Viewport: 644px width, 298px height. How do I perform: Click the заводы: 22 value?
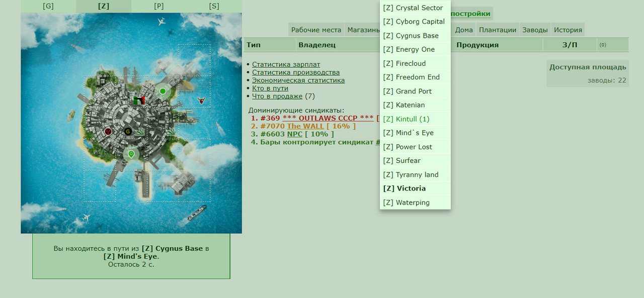607,80
